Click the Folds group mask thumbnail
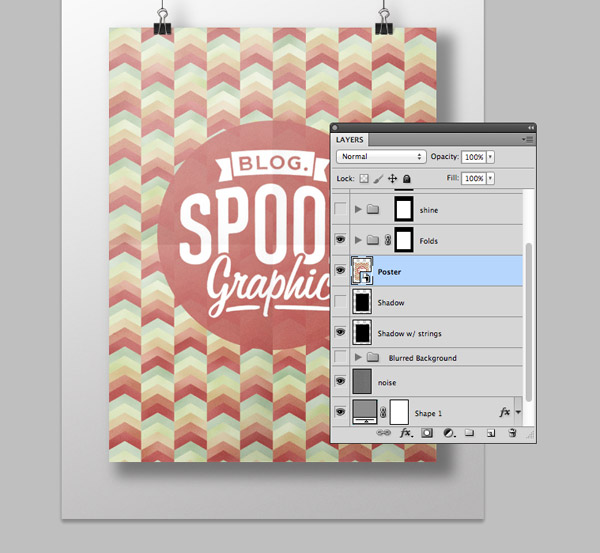The image size is (600, 553). click(x=404, y=240)
